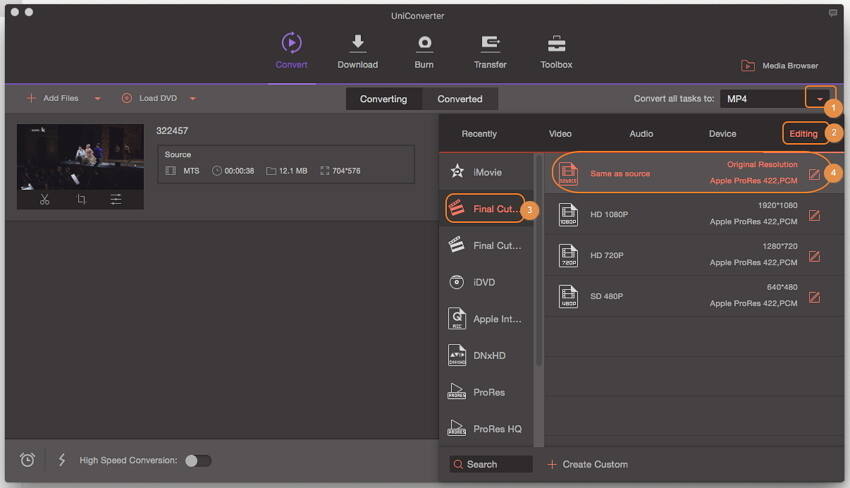Open the Toolbox section icon
The image size is (850, 488).
tap(556, 43)
